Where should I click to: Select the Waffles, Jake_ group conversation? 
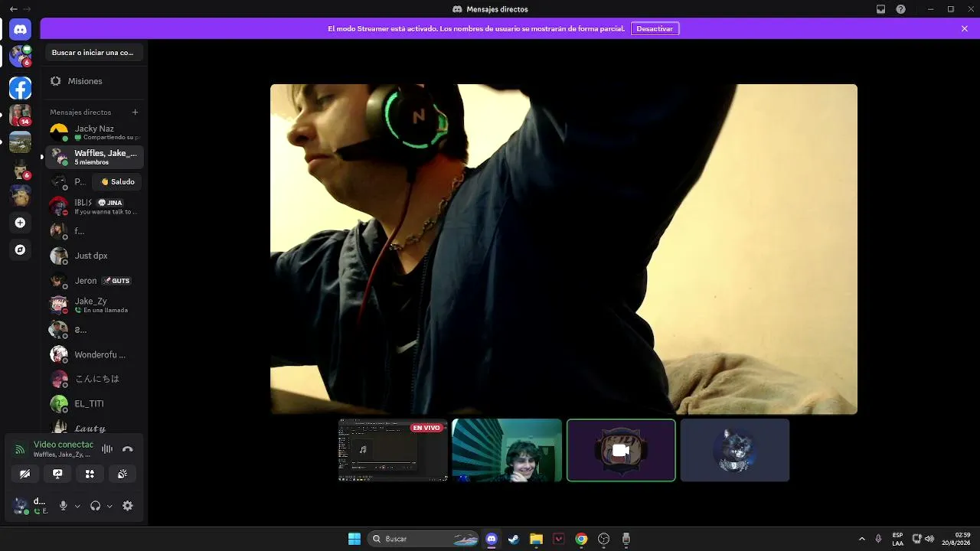95,157
